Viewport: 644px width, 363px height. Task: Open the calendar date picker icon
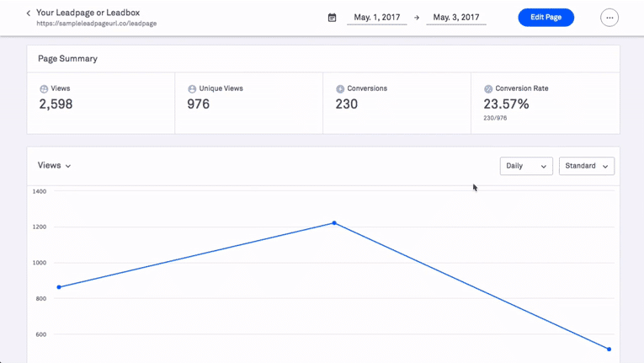[x=332, y=18]
